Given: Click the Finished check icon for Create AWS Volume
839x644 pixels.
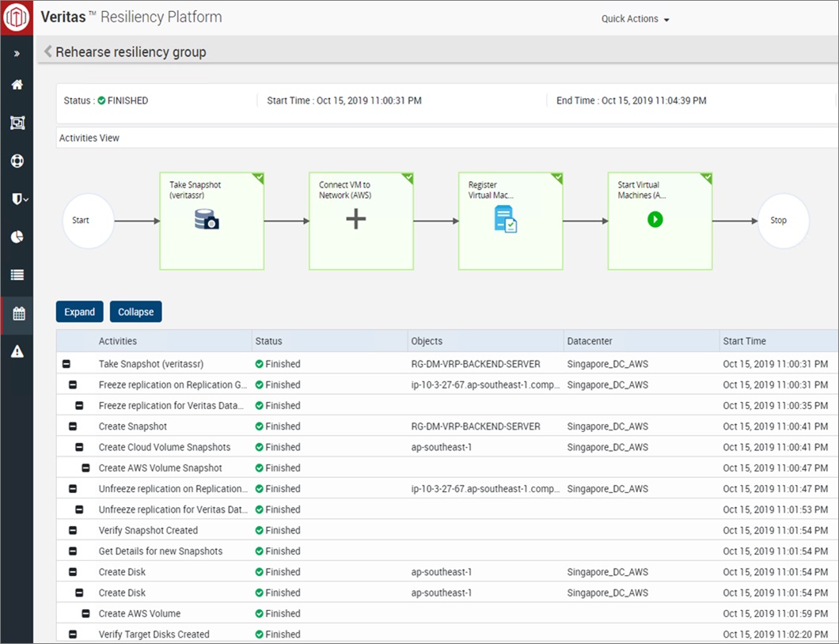Looking at the screenshot, I should 259,613.
